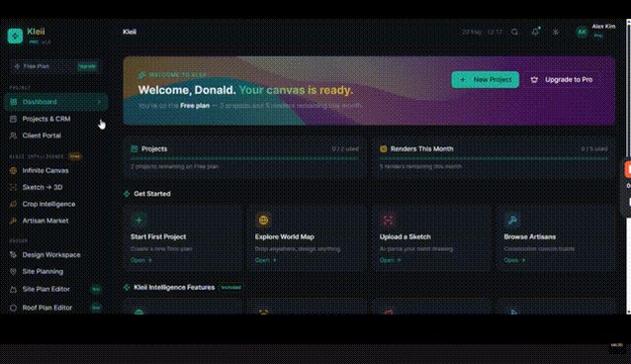Click Open link on Upload a Sketch
The width and height of the screenshot is (631, 364).
391,260
